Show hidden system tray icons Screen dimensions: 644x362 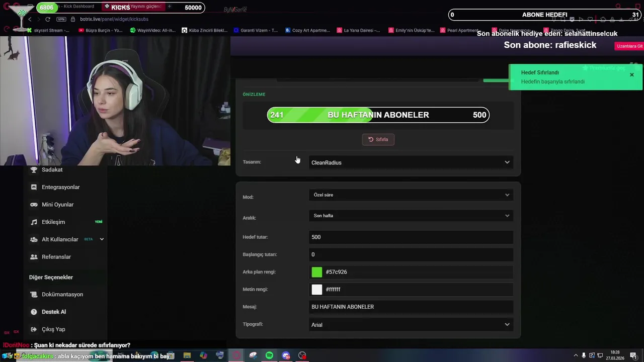(x=576, y=355)
